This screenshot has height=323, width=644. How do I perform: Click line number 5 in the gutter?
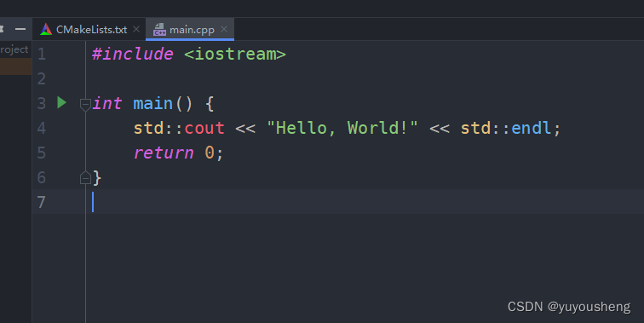(x=42, y=153)
